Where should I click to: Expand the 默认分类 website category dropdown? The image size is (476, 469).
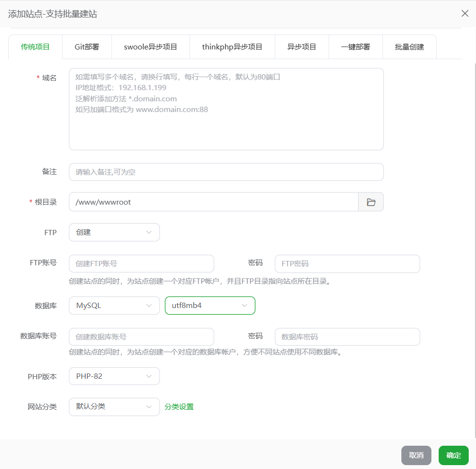114,407
